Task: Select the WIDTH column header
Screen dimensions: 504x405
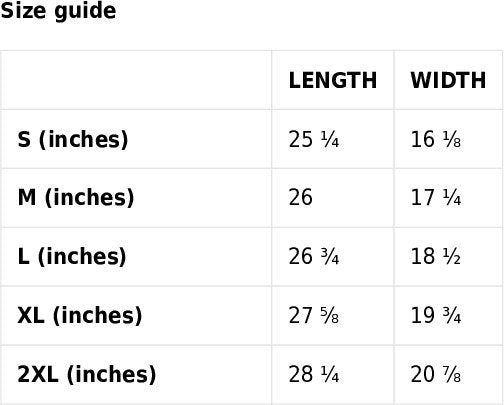Action: click(448, 80)
